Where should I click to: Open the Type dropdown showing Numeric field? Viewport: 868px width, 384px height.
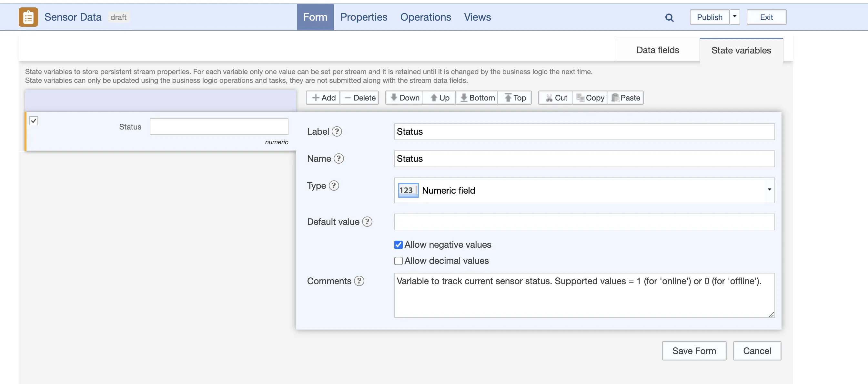pos(584,190)
